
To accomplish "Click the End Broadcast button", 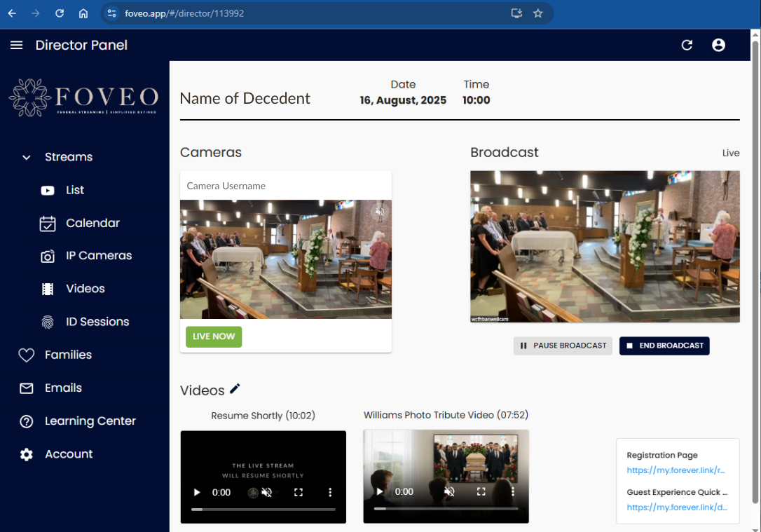I will pyautogui.click(x=664, y=346).
